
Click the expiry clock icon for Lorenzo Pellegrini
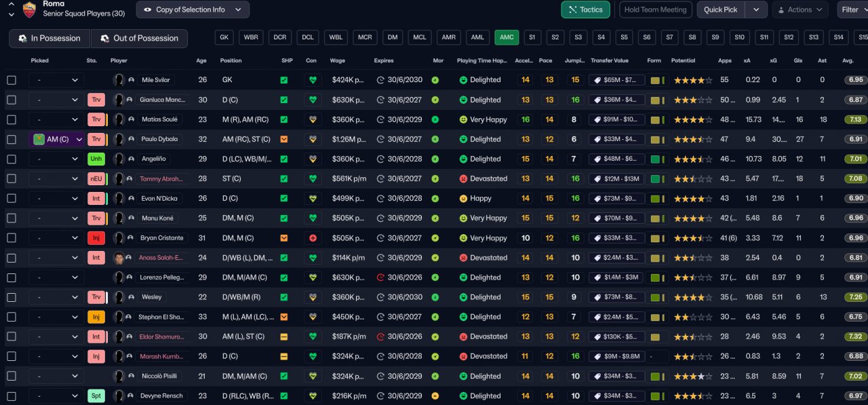coord(380,277)
